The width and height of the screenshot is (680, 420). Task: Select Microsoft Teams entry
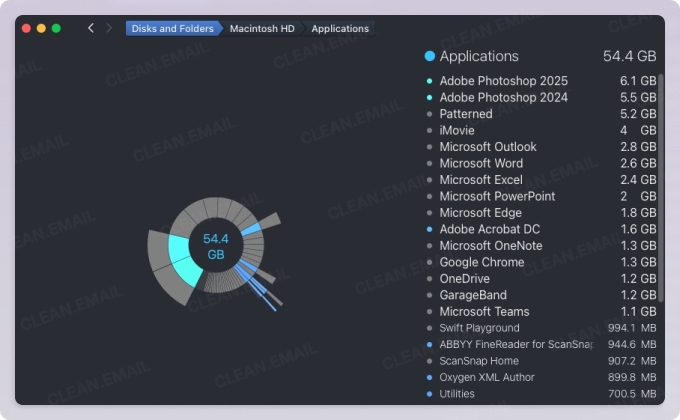(541, 312)
